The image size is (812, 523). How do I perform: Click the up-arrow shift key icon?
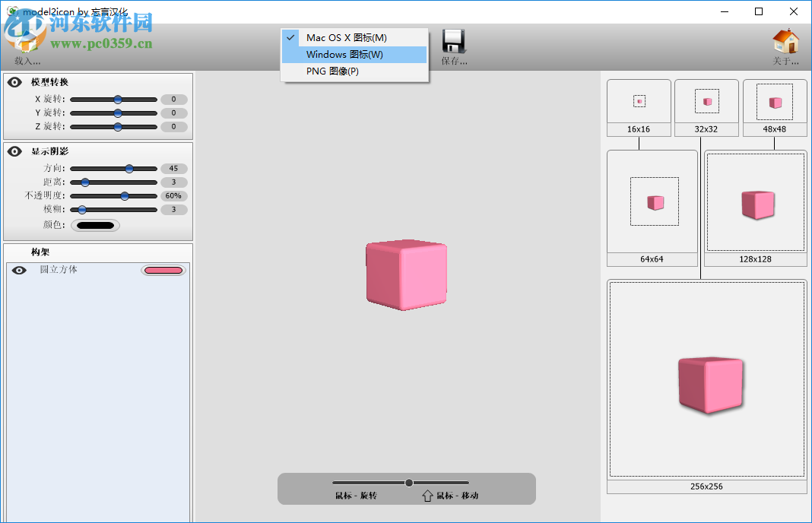(427, 496)
